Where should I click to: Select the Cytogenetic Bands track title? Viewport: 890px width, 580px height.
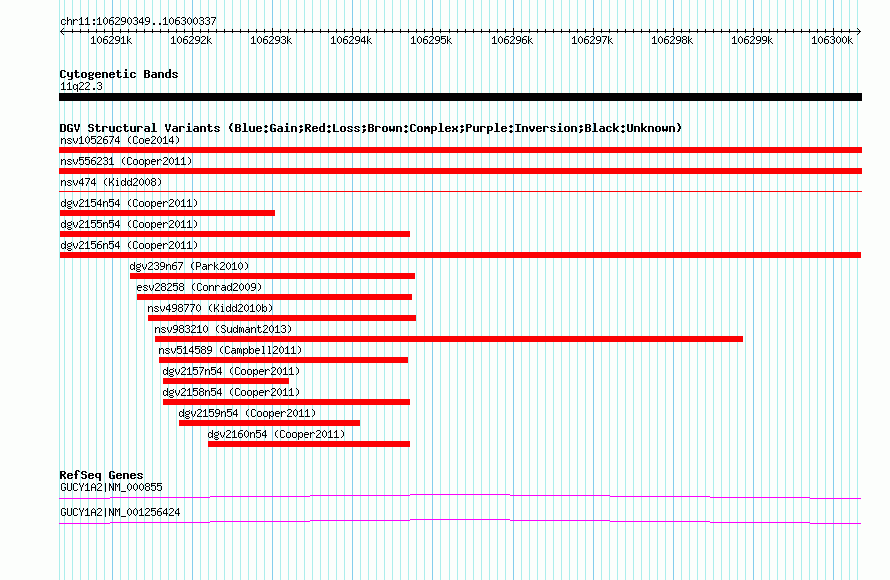tap(119, 74)
